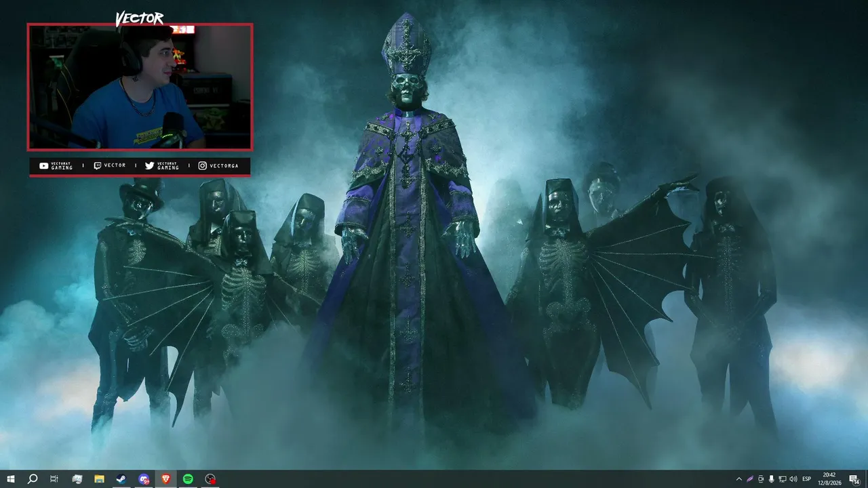The height and width of the screenshot is (488, 868).
Task: Click the webcam overlay video feed
Action: (x=140, y=87)
